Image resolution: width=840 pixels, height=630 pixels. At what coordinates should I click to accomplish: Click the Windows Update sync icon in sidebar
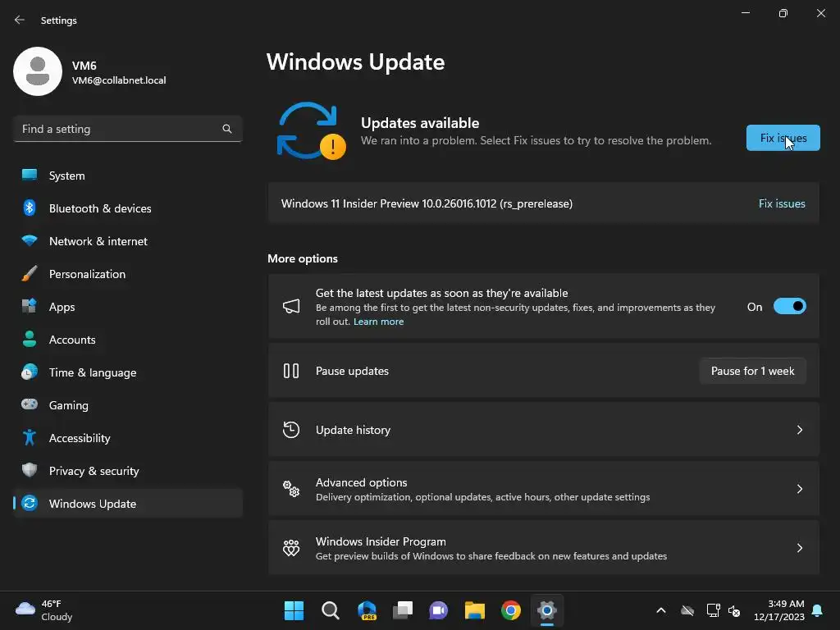(x=30, y=503)
